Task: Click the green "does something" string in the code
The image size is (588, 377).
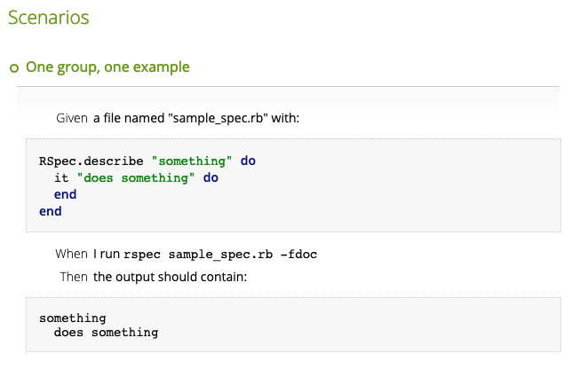Action: click(136, 177)
